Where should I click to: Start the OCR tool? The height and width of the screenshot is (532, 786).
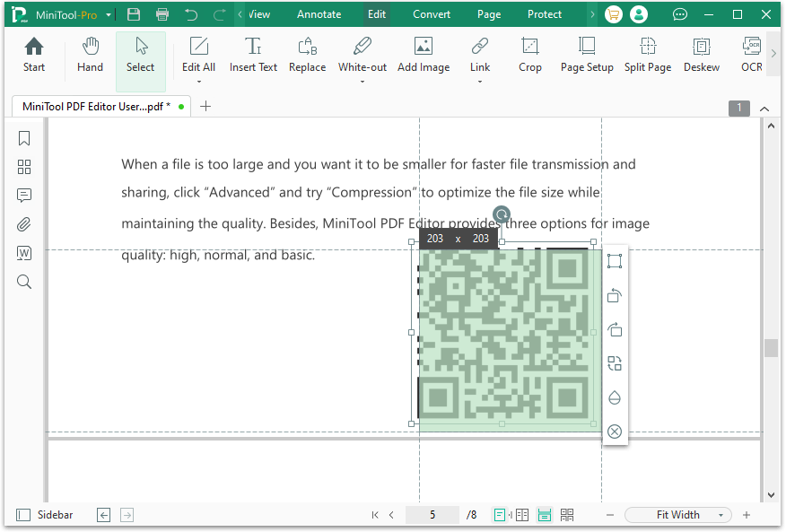tap(751, 55)
